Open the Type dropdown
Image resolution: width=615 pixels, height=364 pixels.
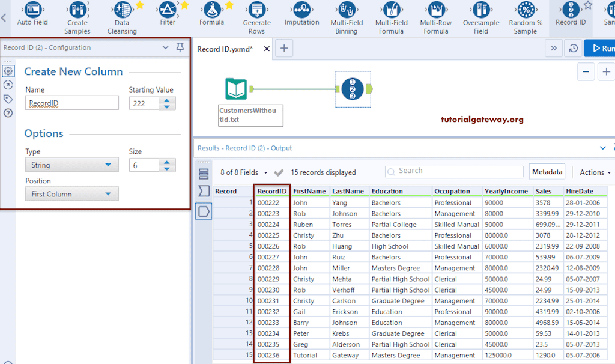coord(71,165)
